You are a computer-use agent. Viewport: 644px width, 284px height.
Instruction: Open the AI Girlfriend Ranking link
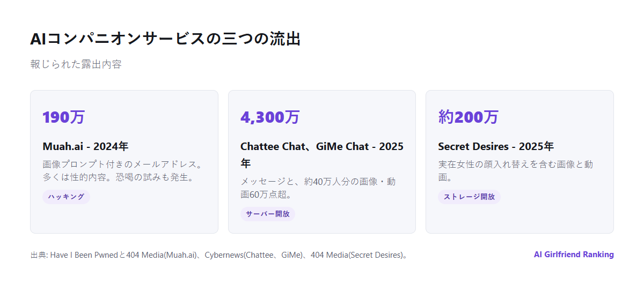coord(574,255)
